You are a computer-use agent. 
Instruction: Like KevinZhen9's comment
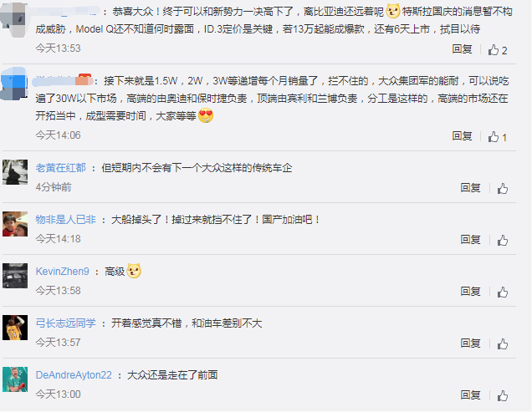503,292
